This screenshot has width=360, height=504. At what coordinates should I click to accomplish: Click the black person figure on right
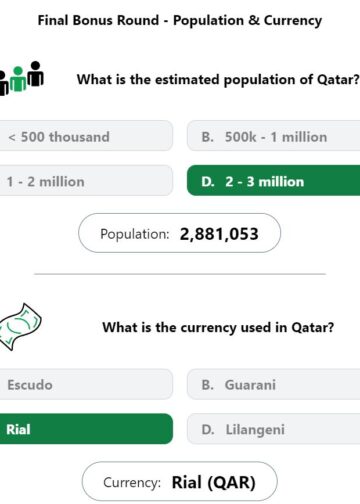(x=35, y=74)
